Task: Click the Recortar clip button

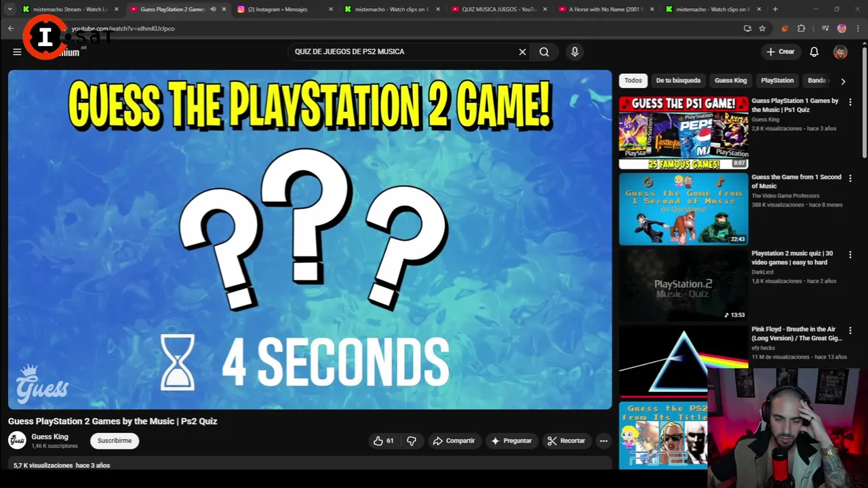Action: 566,441
